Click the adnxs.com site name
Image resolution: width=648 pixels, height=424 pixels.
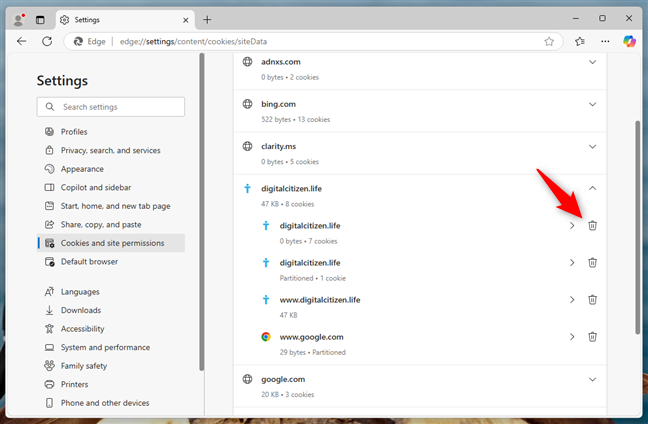pyautogui.click(x=281, y=62)
